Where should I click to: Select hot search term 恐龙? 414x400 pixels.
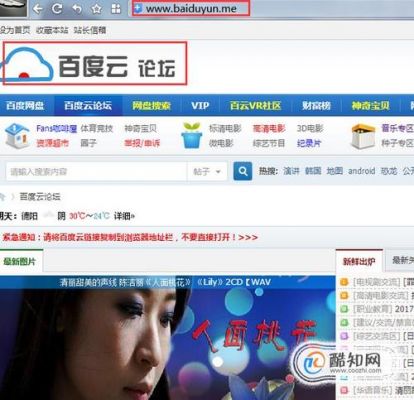[x=389, y=171]
